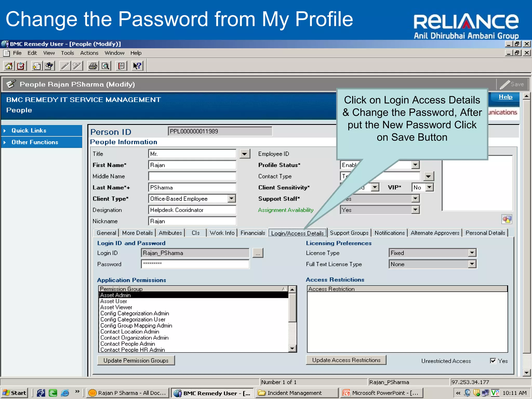The height and width of the screenshot is (399, 532).
Task: Click the Middle Name input field
Action: click(x=192, y=176)
